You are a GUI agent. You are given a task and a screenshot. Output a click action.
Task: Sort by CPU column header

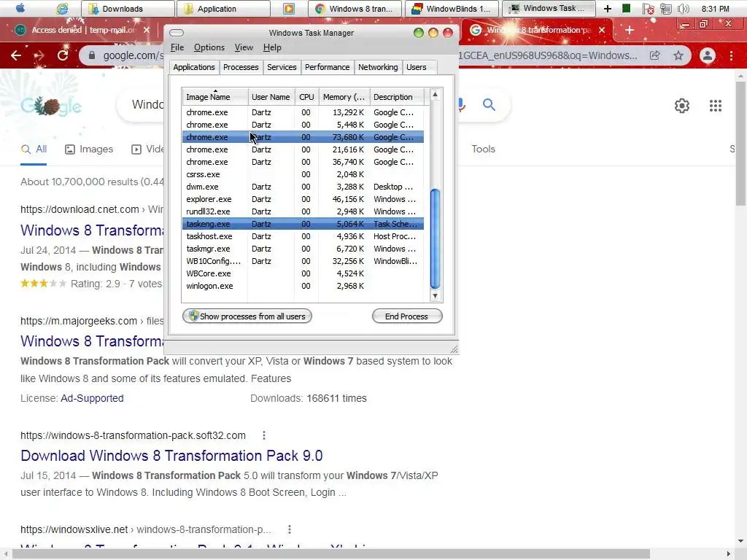(307, 97)
